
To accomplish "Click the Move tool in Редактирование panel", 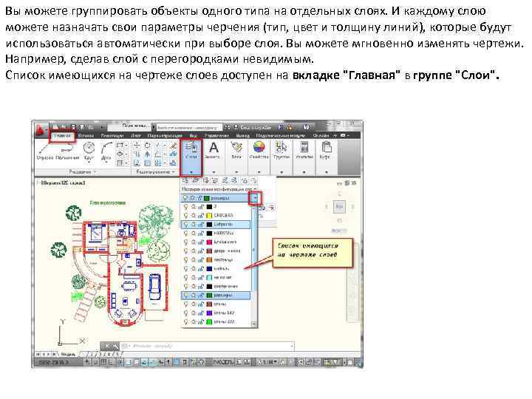I will [137, 146].
